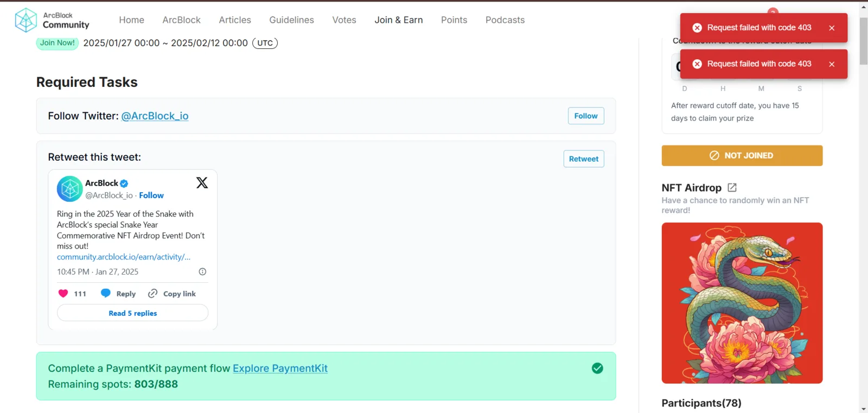868x413 pixels.
Task: Click the verified badge next to ArcBlock
Action: 124,183
